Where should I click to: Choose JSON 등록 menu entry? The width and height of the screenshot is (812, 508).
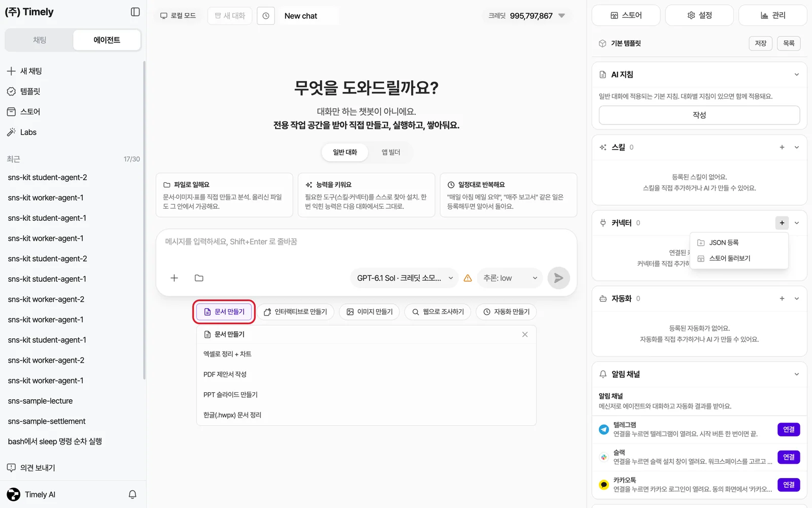[739, 243]
